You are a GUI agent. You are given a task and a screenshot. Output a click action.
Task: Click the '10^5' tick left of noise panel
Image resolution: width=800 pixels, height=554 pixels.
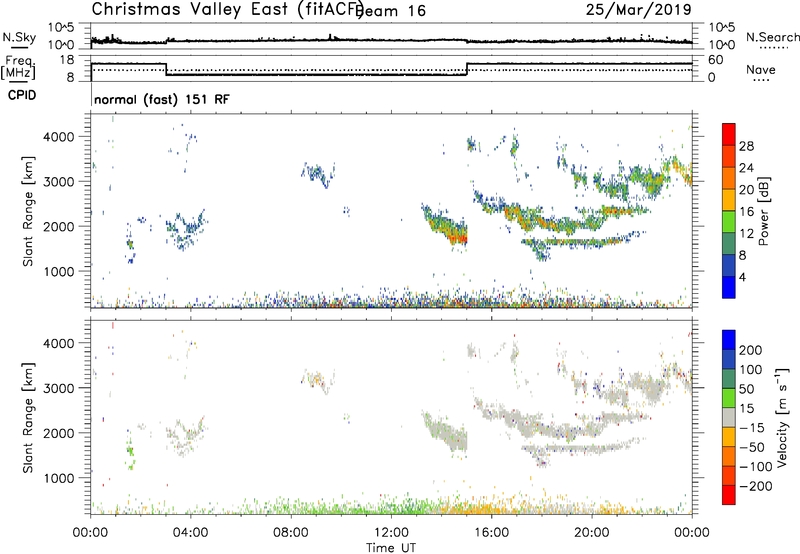click(61, 27)
